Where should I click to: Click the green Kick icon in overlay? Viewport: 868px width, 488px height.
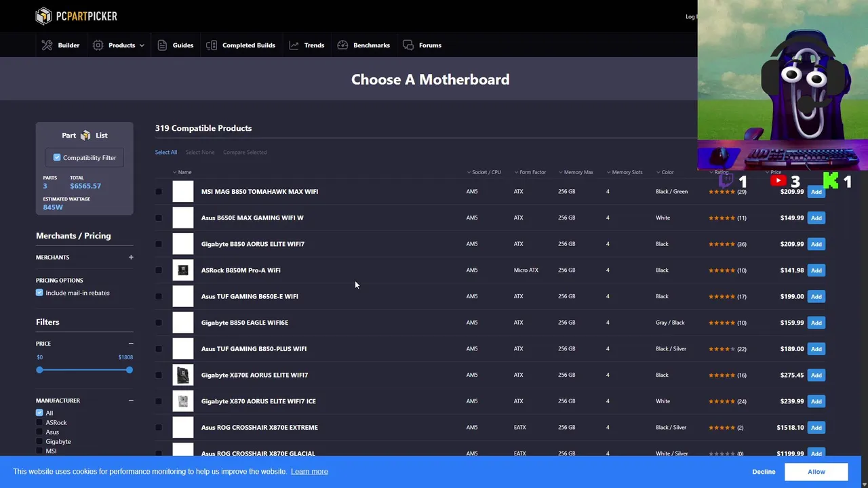tap(830, 180)
